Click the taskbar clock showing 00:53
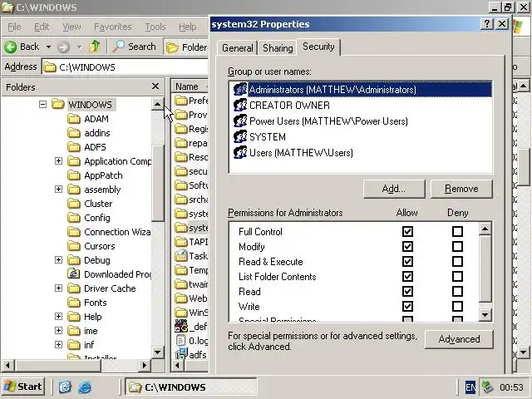 (511, 387)
